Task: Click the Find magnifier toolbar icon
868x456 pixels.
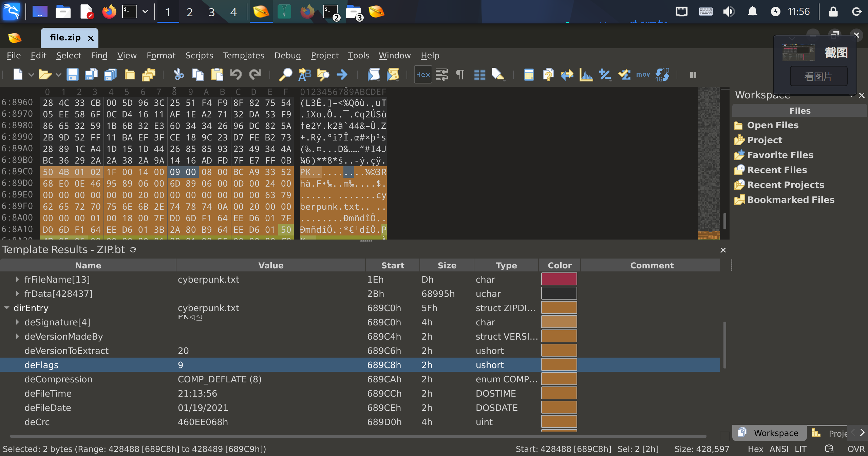Action: coord(285,74)
